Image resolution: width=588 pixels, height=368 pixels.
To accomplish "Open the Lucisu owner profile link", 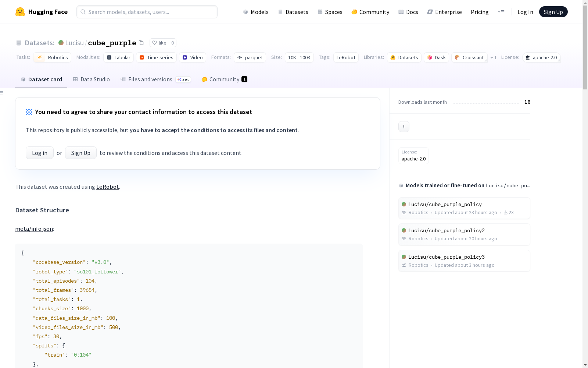I will pos(74,43).
